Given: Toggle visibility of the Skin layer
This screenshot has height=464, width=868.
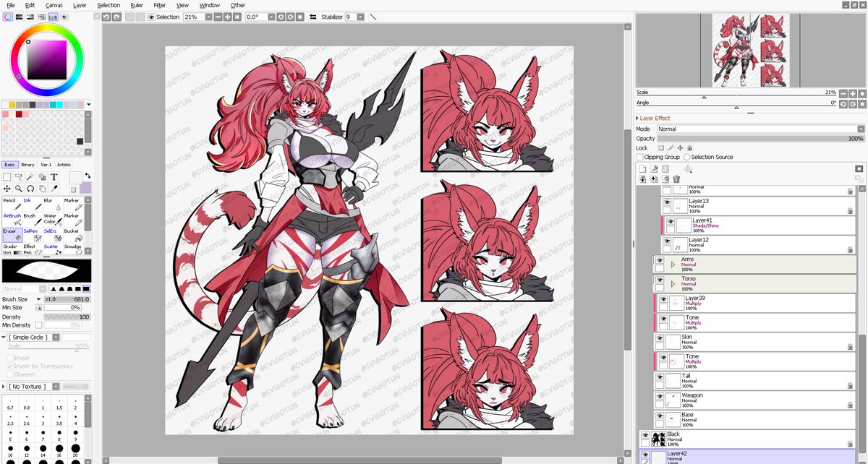Looking at the screenshot, I should pyautogui.click(x=660, y=338).
